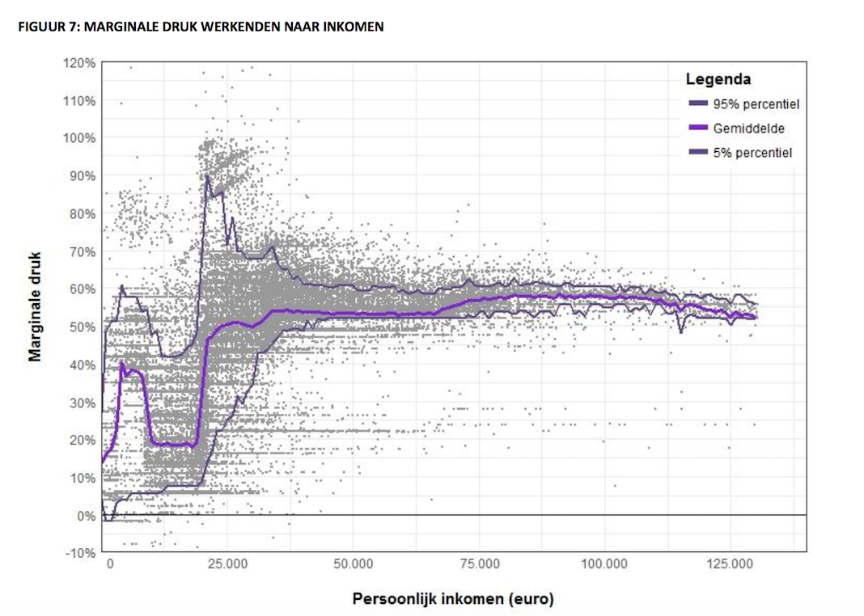
Task: Click the '5% percentiel' legend label
Action: 752,153
